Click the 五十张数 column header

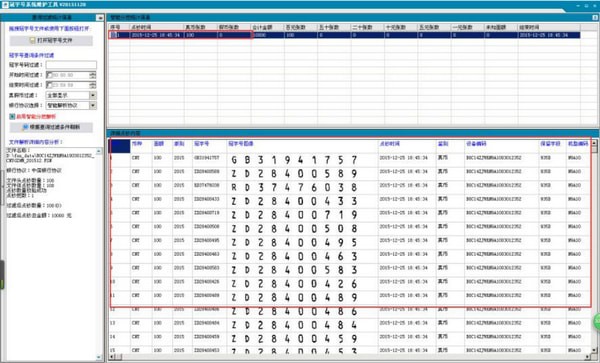[334, 28]
